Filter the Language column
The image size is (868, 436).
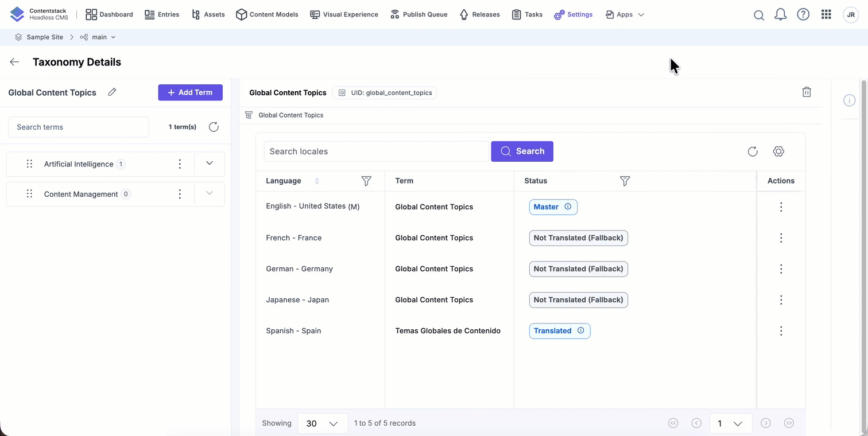point(366,181)
